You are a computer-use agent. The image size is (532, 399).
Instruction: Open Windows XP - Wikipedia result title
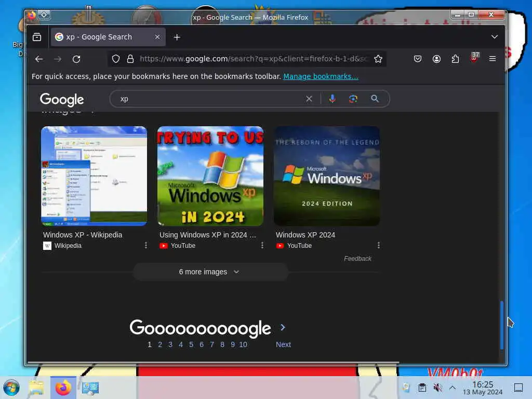coord(83,235)
